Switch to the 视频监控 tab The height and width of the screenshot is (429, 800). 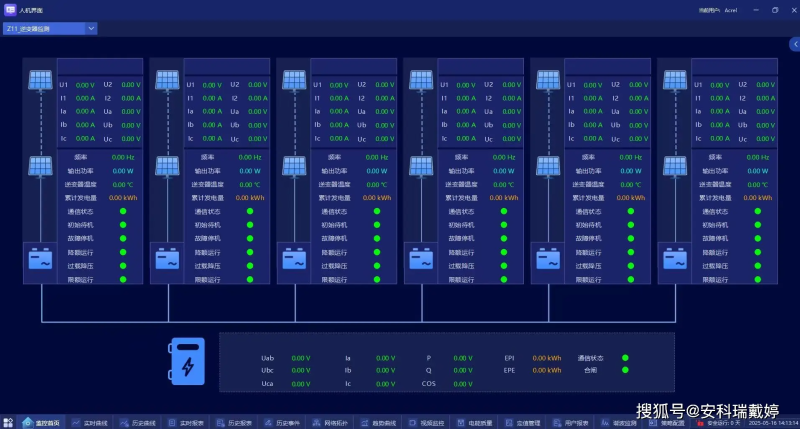428,423
